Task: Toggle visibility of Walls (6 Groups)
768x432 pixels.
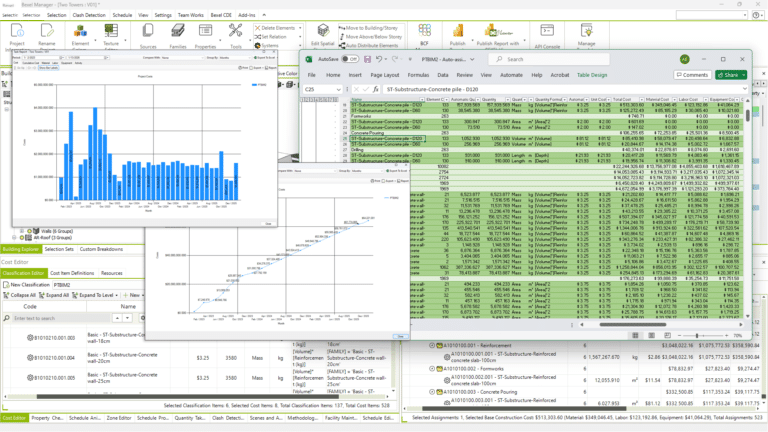Action: (x=29, y=231)
